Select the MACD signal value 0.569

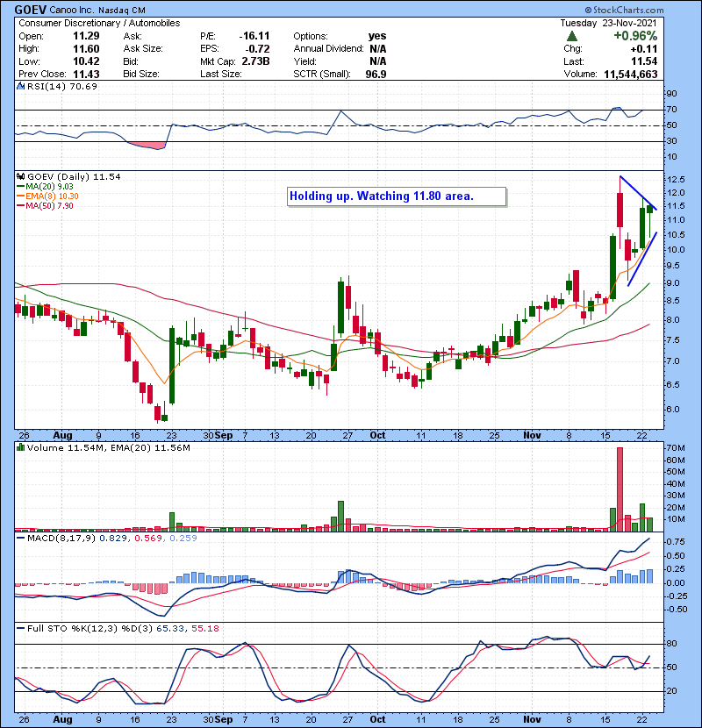tap(148, 539)
